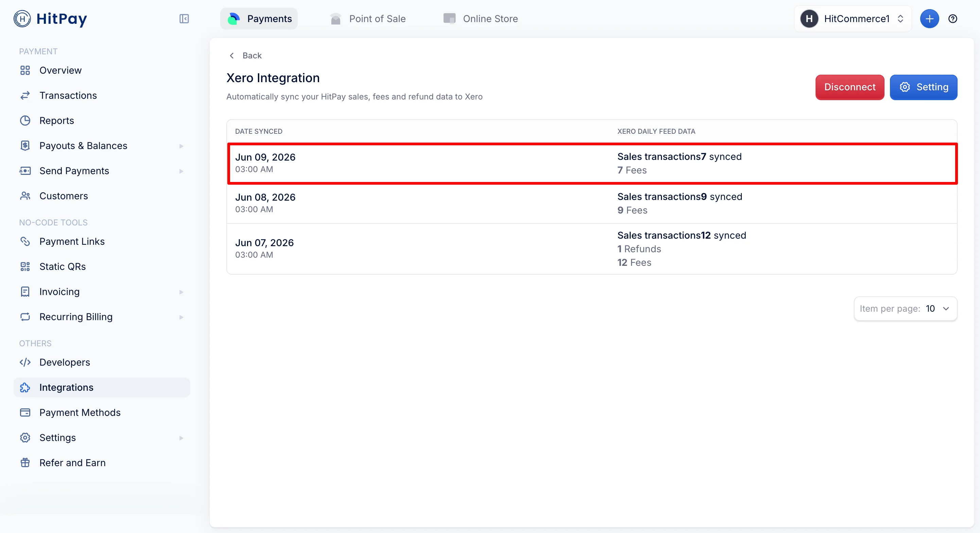Expand Settings submenu arrow

coord(181,438)
